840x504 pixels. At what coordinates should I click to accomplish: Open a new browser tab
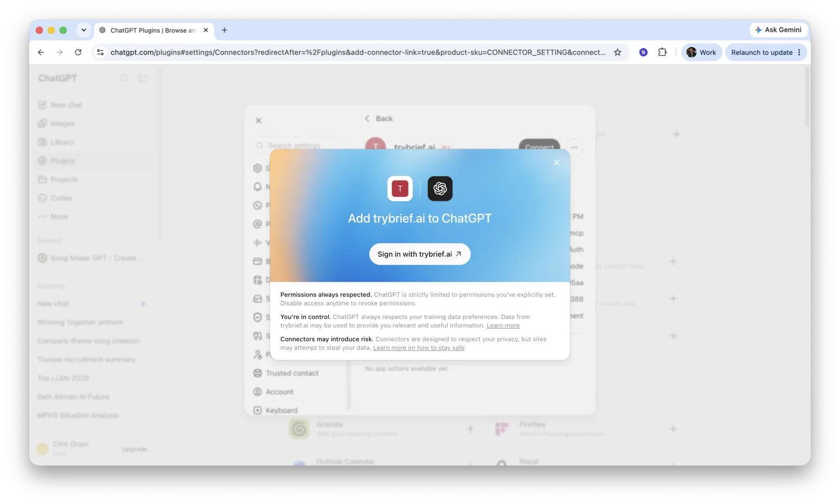(224, 30)
